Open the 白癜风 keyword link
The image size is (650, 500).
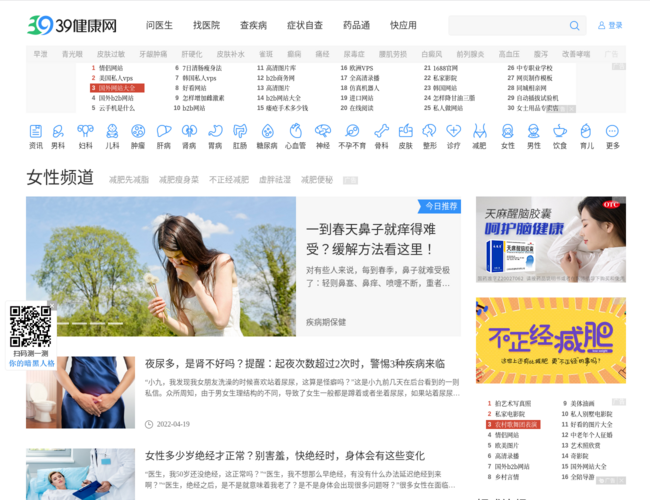point(432,54)
